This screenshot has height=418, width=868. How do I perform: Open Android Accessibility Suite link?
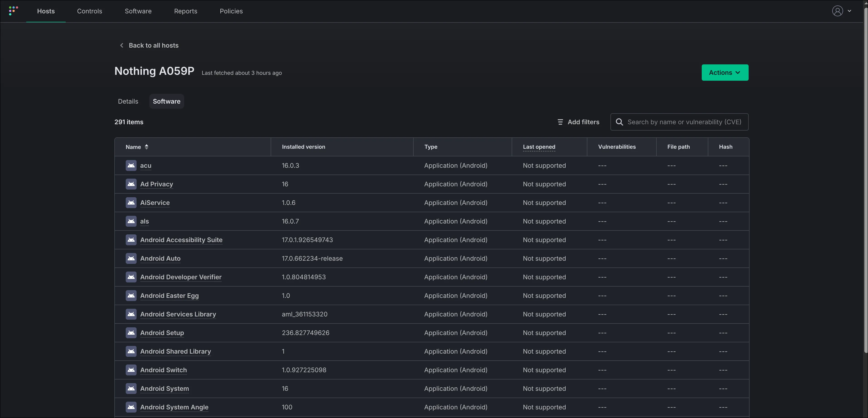pyautogui.click(x=181, y=240)
